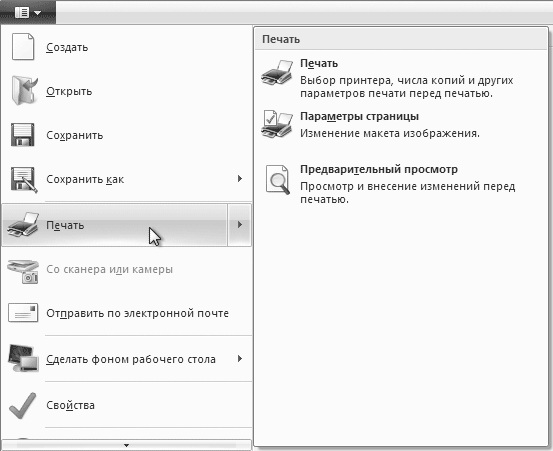Expand the Печать submenu arrow
This screenshot has width=553, height=451.
[240, 225]
